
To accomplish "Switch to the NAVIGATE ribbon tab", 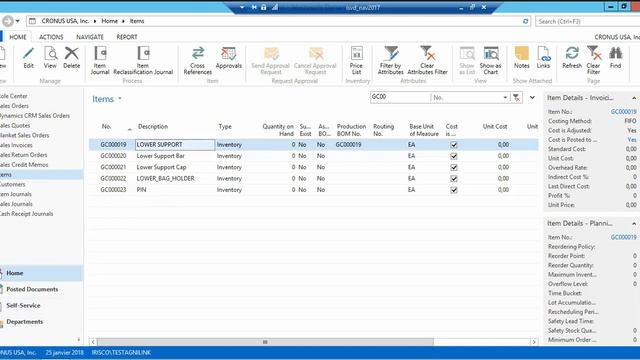I will click(x=90, y=37).
